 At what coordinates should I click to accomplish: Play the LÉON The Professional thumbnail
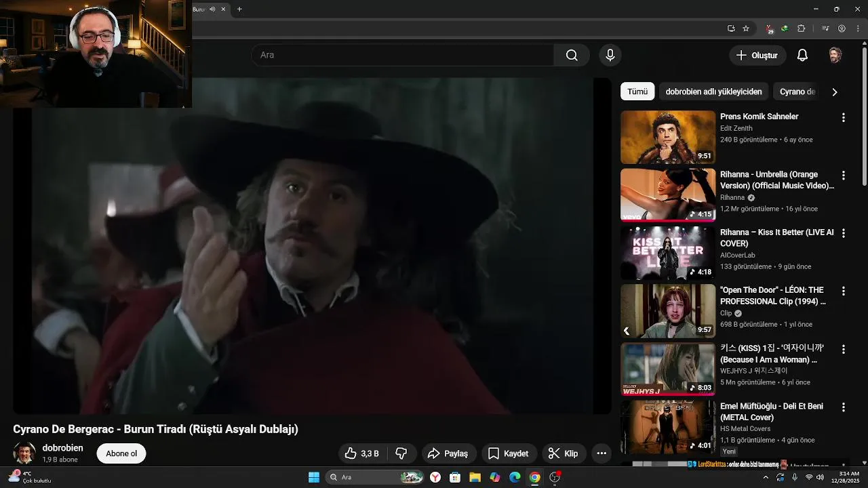[x=668, y=311]
